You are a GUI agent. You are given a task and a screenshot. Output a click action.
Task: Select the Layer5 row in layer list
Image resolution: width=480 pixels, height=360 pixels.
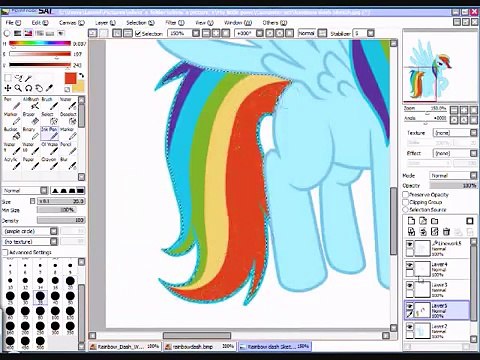coord(437,310)
